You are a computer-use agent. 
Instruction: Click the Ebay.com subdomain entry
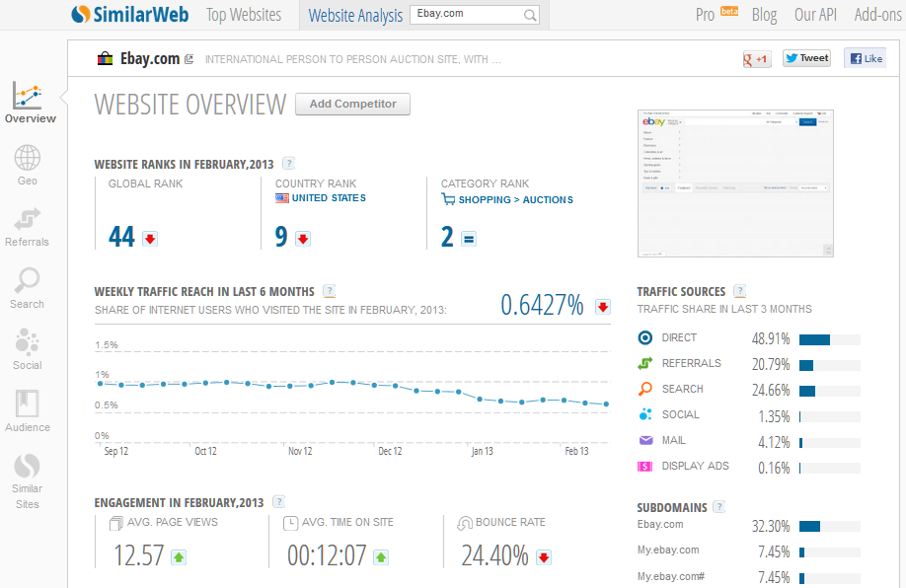coord(660,525)
